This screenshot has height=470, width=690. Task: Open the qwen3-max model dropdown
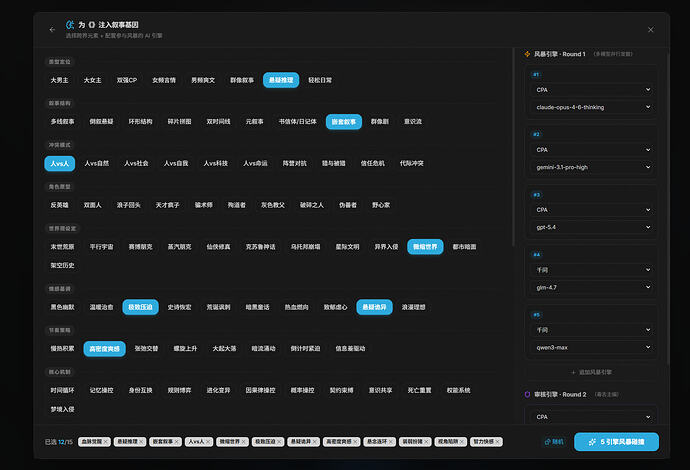(592, 348)
